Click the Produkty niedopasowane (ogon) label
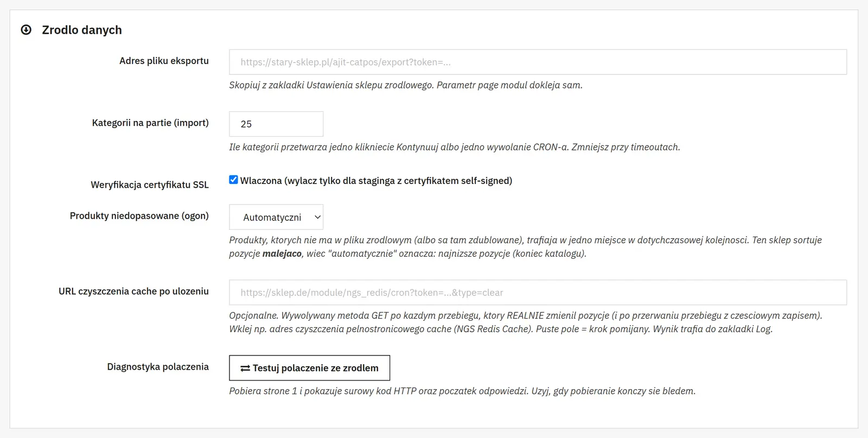 139,215
